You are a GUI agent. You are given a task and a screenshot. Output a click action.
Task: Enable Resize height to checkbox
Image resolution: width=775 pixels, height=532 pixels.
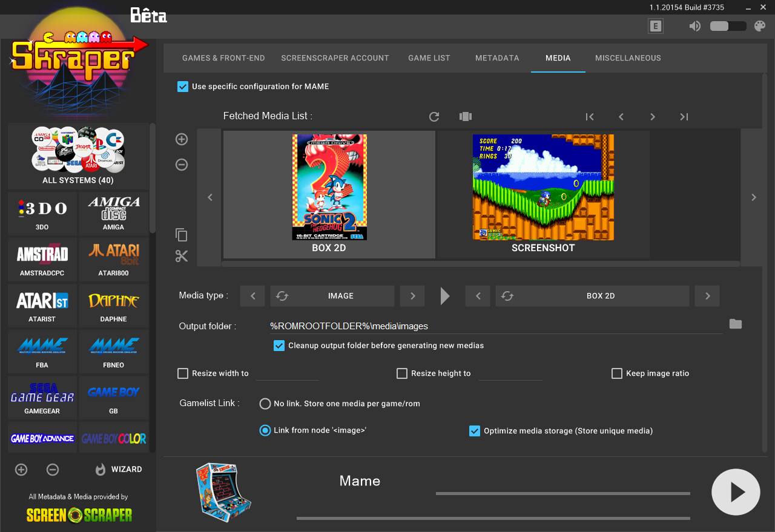click(402, 373)
